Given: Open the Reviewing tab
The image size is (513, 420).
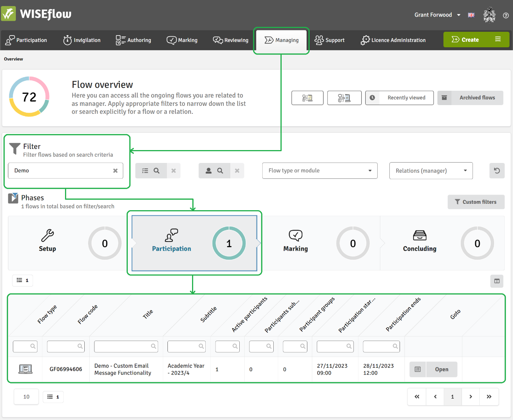Looking at the screenshot, I should pos(231,40).
